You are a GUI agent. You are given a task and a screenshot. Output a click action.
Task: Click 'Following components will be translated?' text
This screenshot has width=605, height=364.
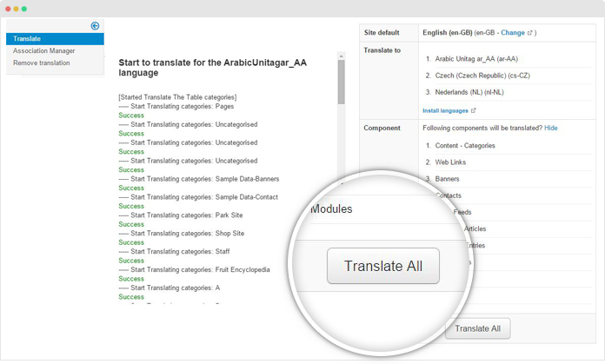click(482, 128)
